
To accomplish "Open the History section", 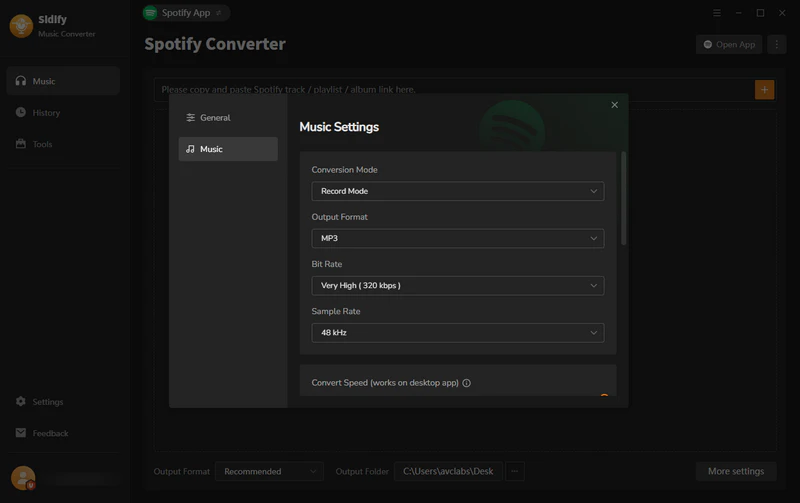I will [63, 113].
